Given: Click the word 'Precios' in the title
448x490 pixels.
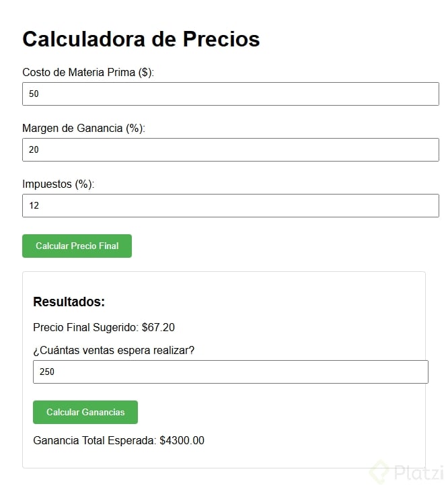Looking at the screenshot, I should click(x=221, y=39).
